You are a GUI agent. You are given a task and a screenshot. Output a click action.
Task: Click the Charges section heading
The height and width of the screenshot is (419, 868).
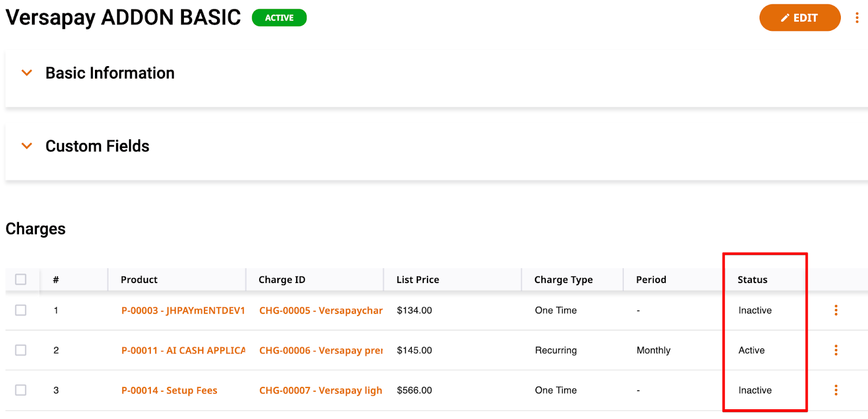click(35, 229)
